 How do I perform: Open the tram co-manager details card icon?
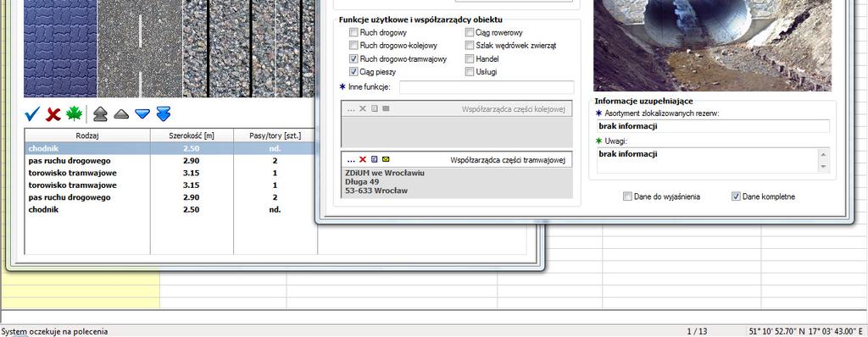click(x=374, y=159)
